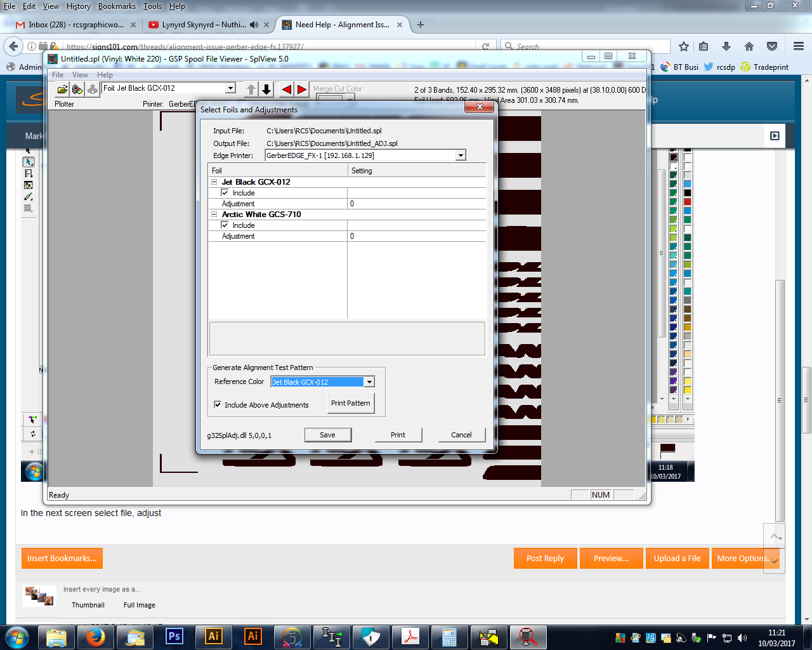812x650 pixels.
Task: Switch to the Inbox (228) Gmail tab
Action: pyautogui.click(x=75, y=25)
